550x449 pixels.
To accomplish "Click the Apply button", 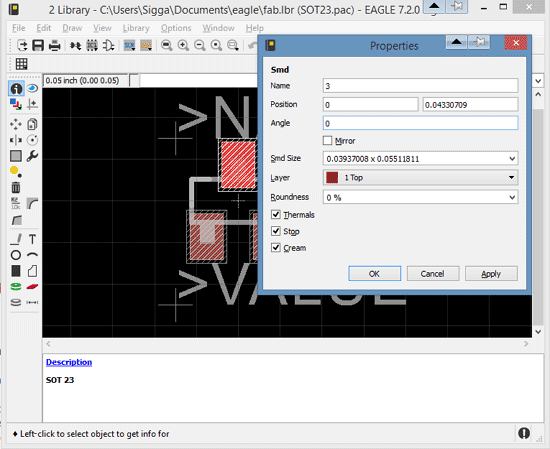I will click(491, 274).
